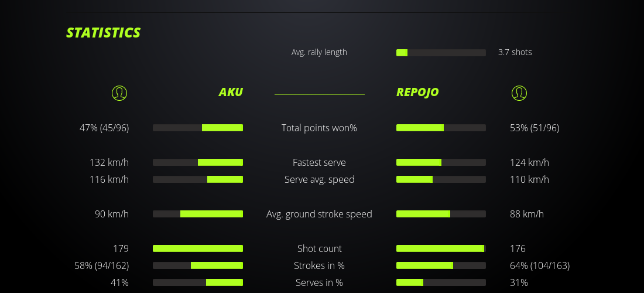Select the REPOJO player name

pyautogui.click(x=417, y=92)
